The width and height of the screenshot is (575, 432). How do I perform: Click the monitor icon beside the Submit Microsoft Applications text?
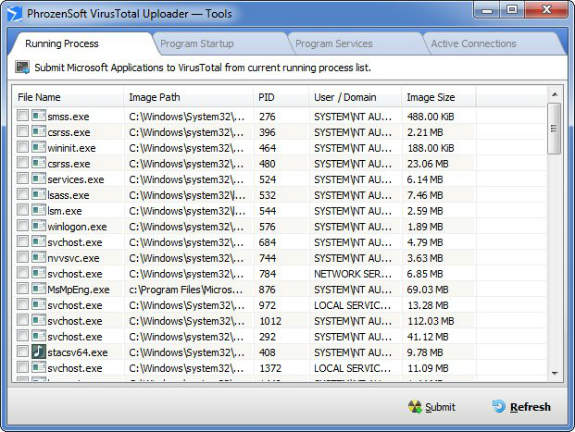22,67
